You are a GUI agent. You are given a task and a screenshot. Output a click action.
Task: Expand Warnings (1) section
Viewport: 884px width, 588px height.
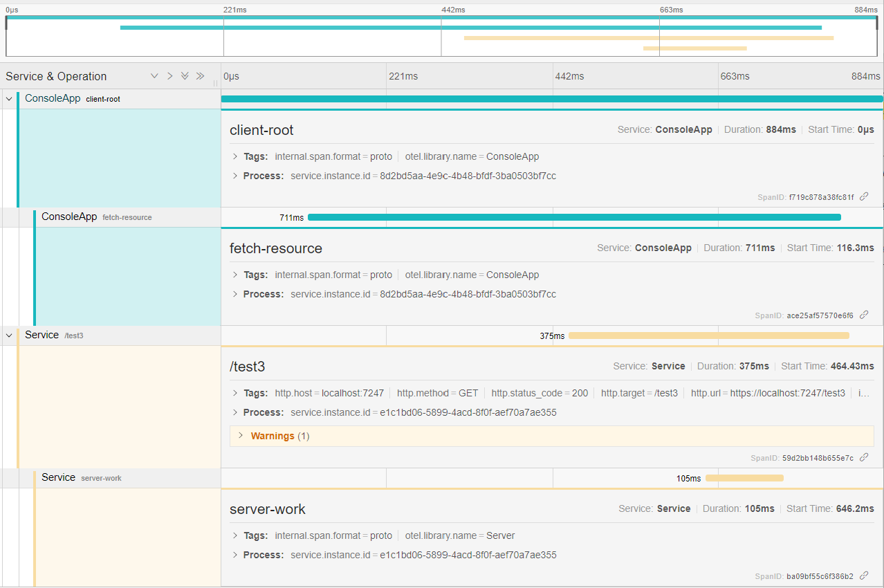point(551,436)
